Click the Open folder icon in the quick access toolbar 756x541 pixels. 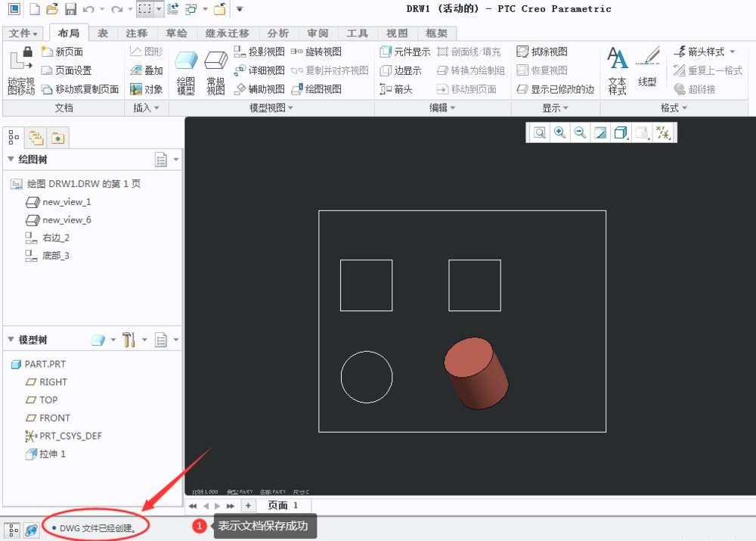tap(52, 8)
